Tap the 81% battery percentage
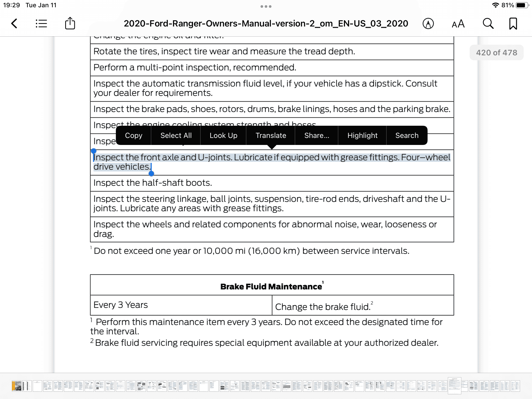This screenshot has width=532, height=399. point(508,5)
